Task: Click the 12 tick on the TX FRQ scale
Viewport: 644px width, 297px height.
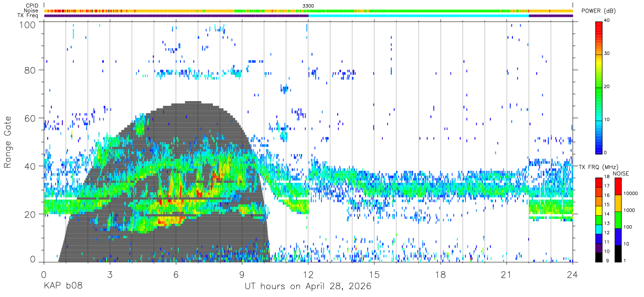Action: pyautogui.click(x=607, y=233)
